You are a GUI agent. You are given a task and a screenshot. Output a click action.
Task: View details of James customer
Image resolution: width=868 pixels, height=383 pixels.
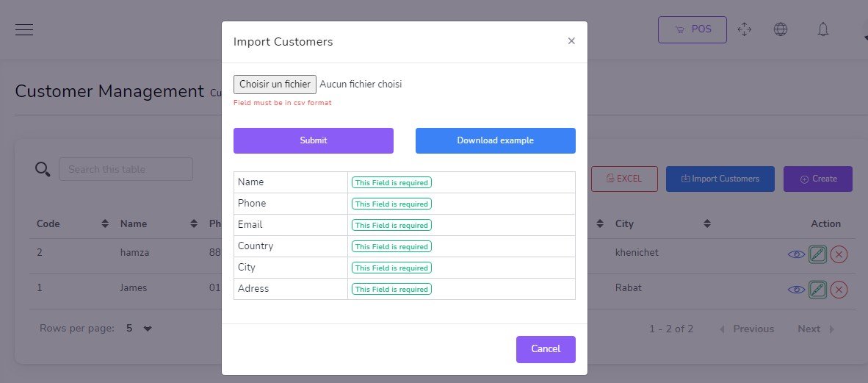[796, 290]
